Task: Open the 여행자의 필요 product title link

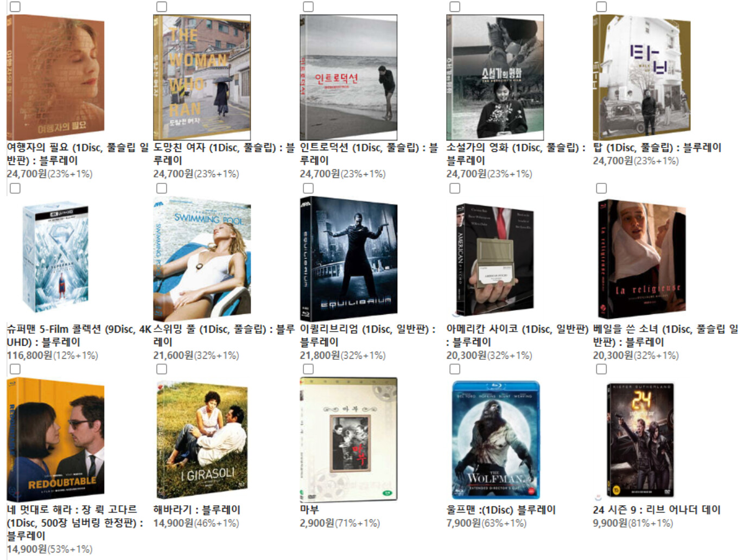Action: click(77, 154)
